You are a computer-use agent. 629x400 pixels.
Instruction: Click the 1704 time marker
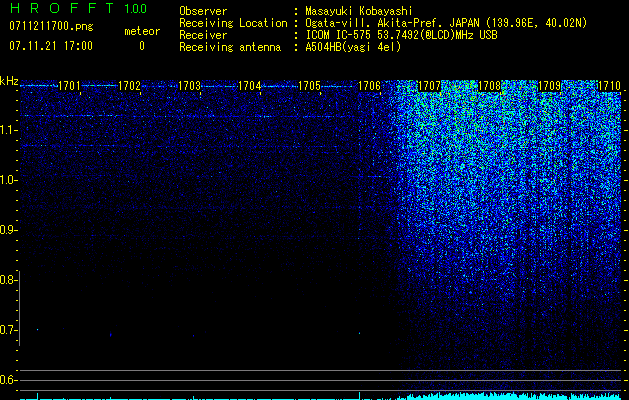click(250, 86)
